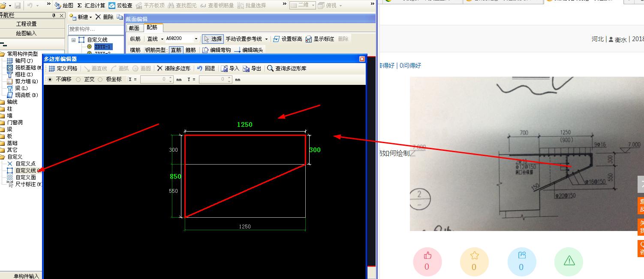Select 尺寸标注 (W) in navigation tree
Screen dimensions: 644x279
coord(25,184)
